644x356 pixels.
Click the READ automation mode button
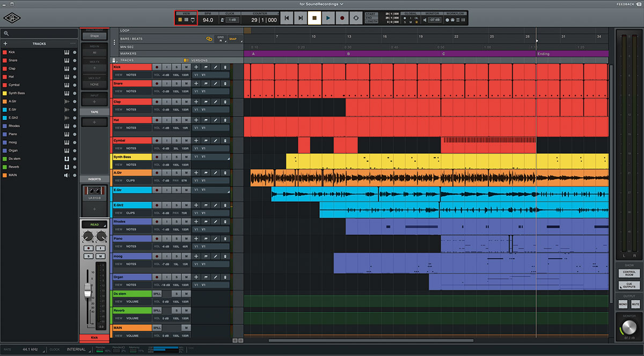point(94,224)
